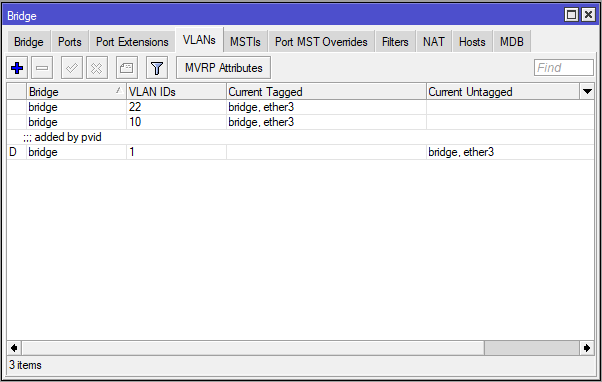Switch to the Bridge tab
The height and width of the screenshot is (382, 602).
click(x=29, y=41)
